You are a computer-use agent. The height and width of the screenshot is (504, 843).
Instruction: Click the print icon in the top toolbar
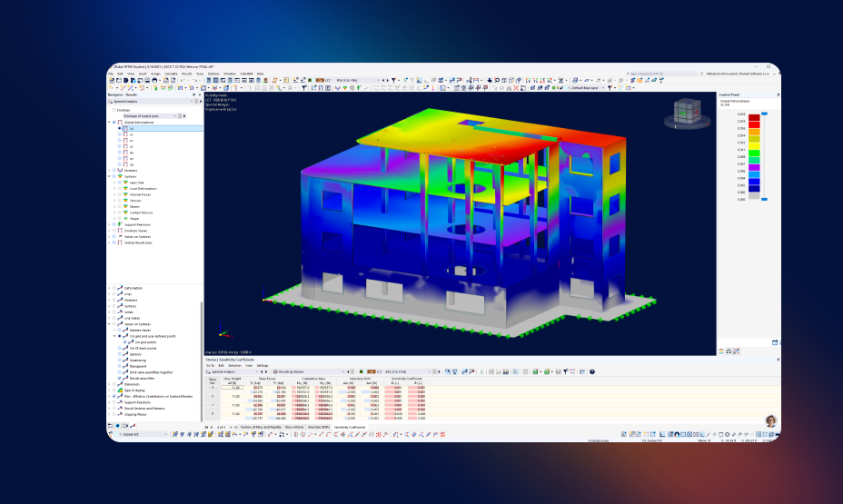pos(154,80)
